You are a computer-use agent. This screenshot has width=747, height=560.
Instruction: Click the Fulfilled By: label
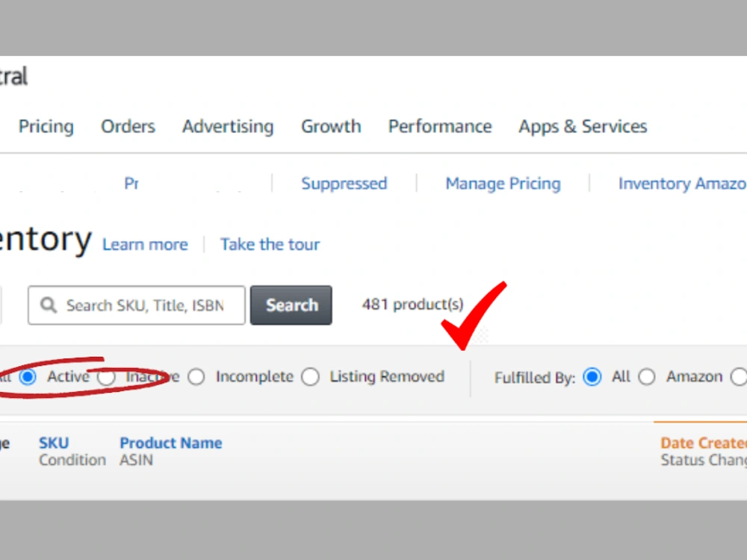[535, 378]
